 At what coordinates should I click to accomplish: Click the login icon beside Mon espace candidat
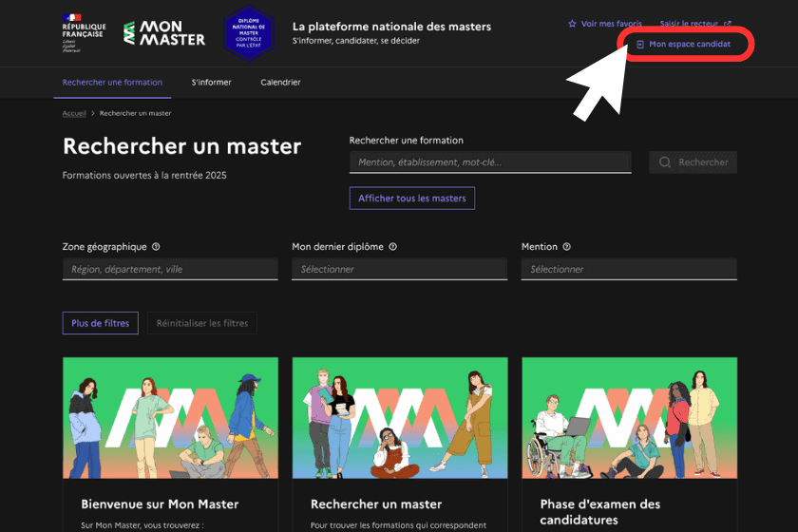tap(640, 45)
